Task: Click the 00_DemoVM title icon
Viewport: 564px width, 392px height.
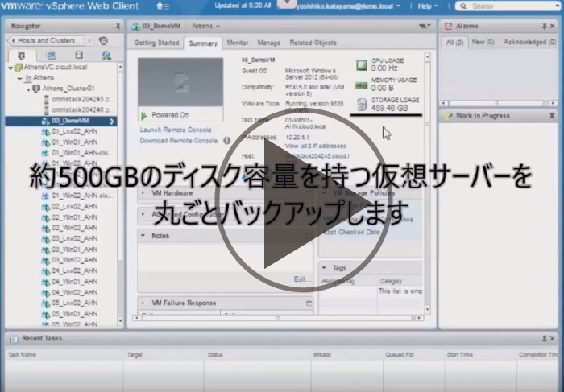Action: 135,27
